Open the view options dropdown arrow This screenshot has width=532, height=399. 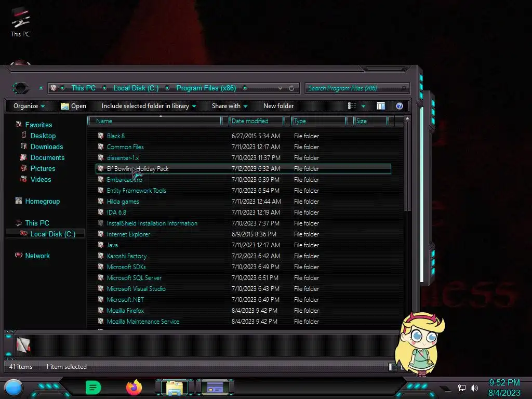point(363,106)
